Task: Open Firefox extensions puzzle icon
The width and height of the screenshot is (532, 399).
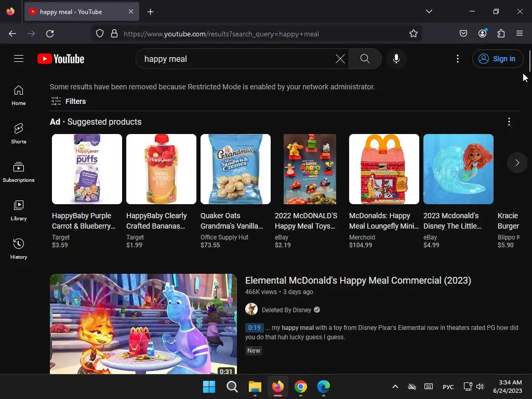Action: [501, 33]
